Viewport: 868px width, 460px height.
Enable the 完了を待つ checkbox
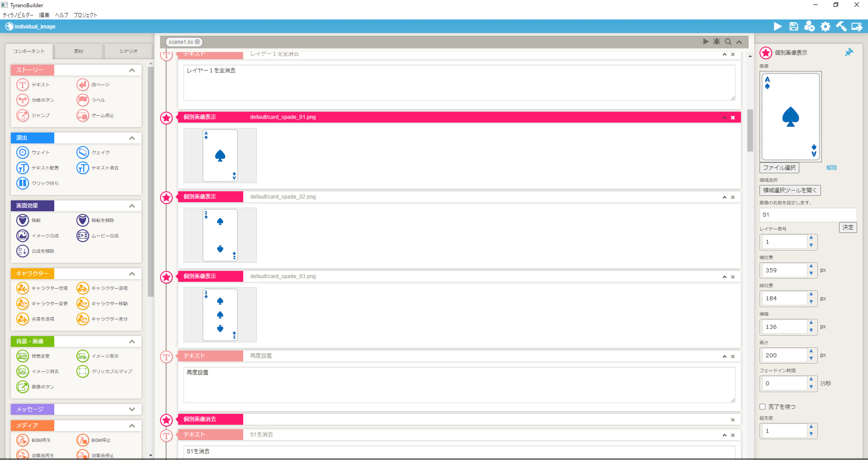tap(763, 407)
